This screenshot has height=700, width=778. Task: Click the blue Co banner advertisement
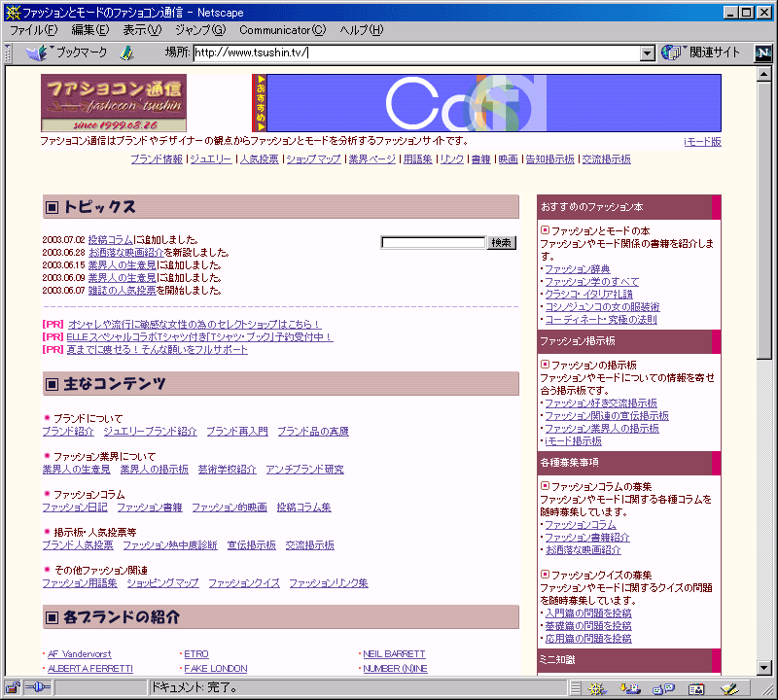(x=494, y=103)
